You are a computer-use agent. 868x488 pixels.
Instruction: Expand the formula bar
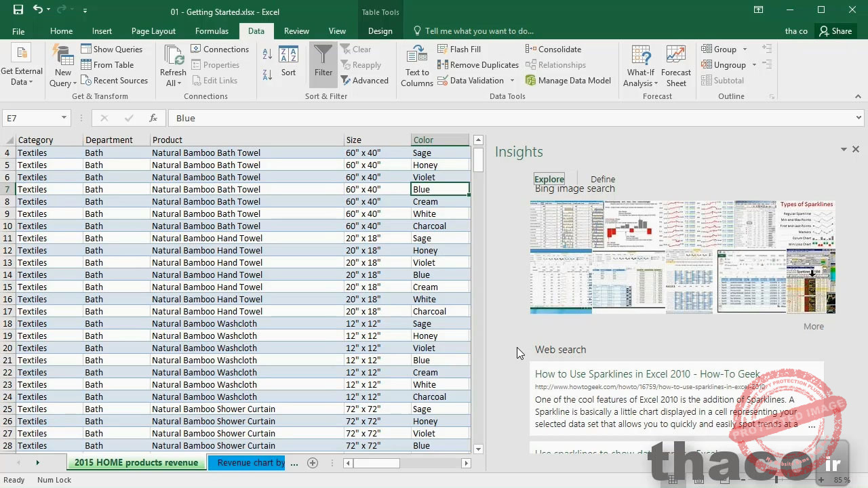[x=859, y=118]
